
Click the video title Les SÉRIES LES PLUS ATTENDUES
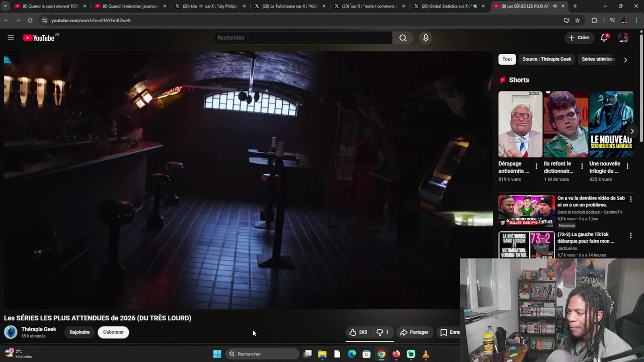98,318
